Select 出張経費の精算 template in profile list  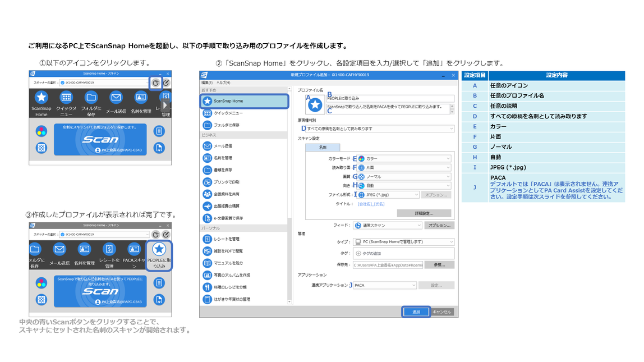coord(245,207)
